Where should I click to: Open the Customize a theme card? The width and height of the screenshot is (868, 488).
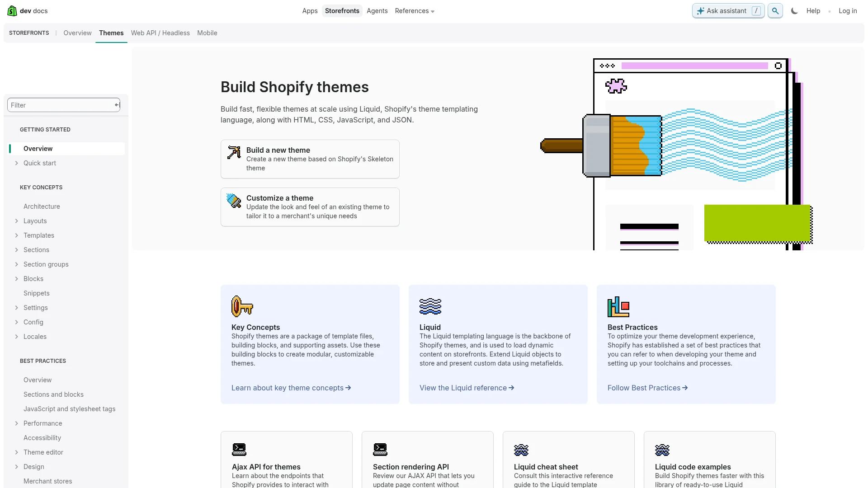point(310,207)
